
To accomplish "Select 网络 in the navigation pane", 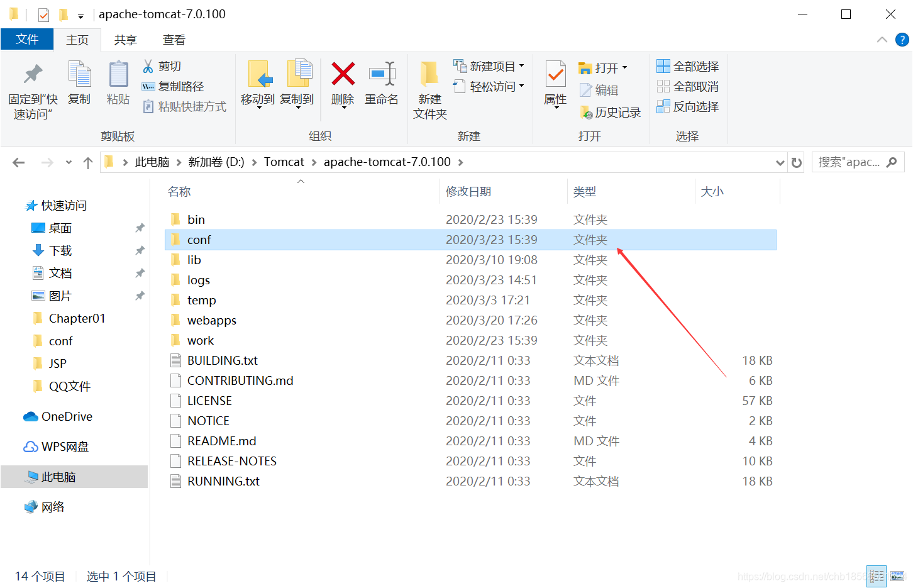I will click(45, 507).
